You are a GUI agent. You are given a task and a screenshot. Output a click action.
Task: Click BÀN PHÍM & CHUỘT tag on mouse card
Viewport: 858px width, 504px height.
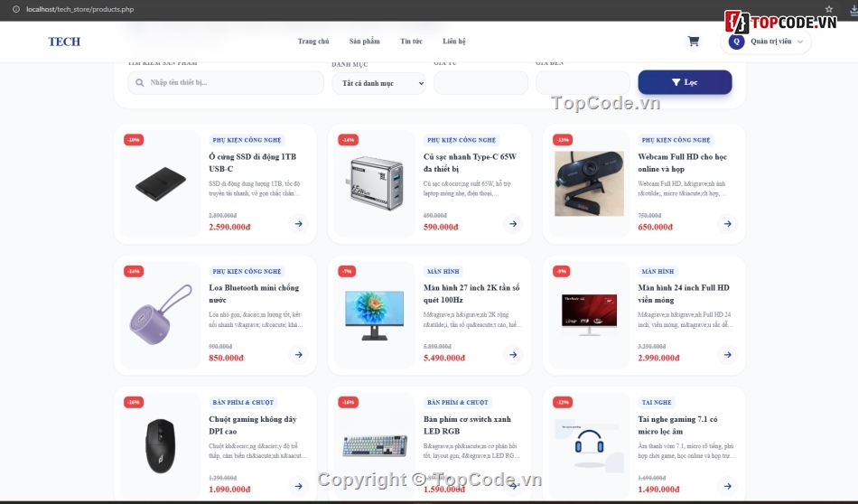[243, 402]
